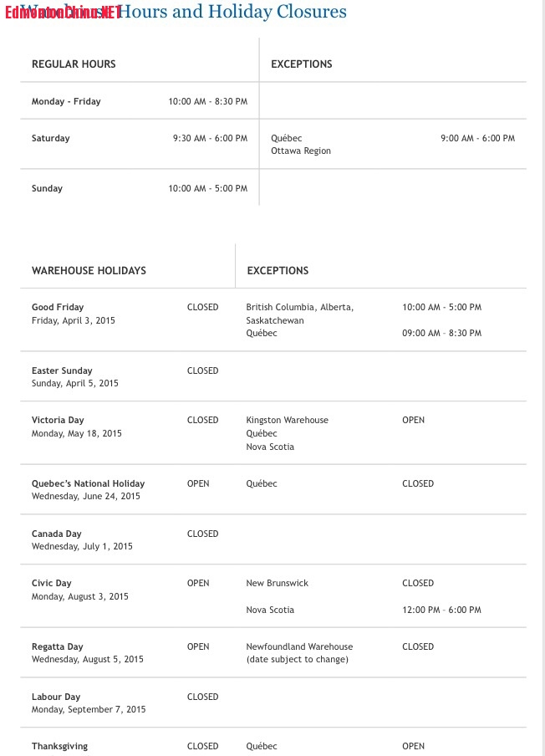Click the Ottawa Region exception text
545x756 pixels.
[301, 151]
